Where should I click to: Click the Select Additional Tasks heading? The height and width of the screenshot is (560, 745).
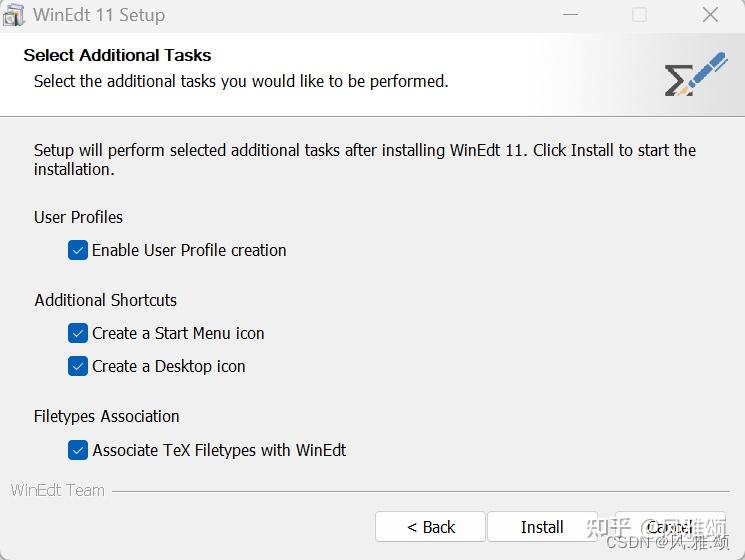[117, 56]
